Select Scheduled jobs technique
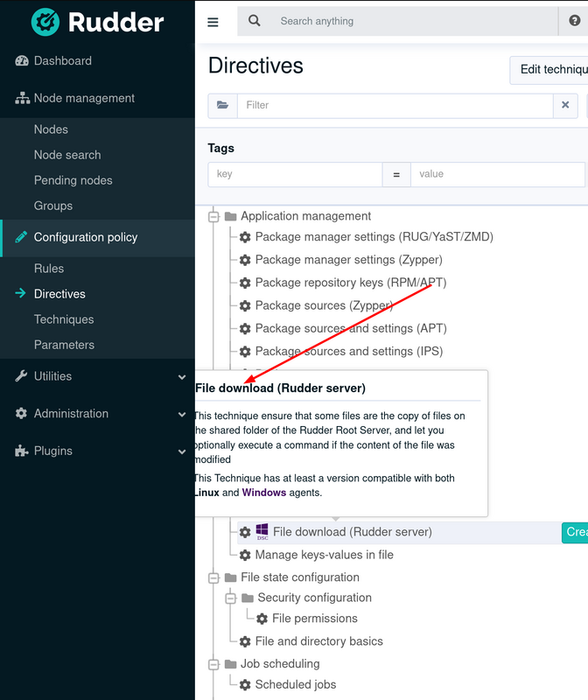This screenshot has height=700, width=588. tap(296, 685)
